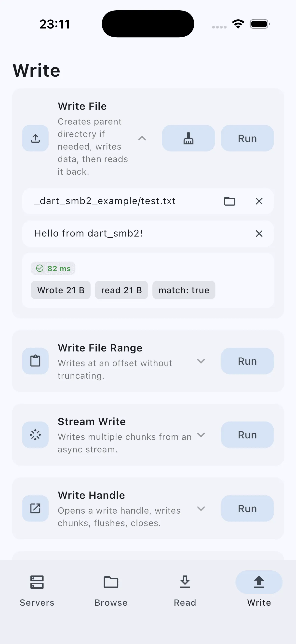Clear the test.txt path field
Viewport: 296px width, 644px height.
click(259, 201)
